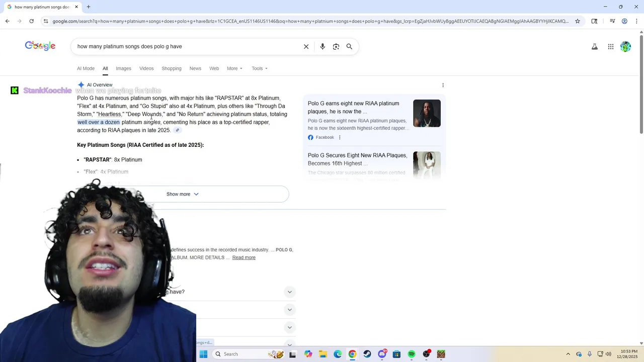The width and height of the screenshot is (644, 362).
Task: Switch to Shopping results
Action: tap(172, 68)
